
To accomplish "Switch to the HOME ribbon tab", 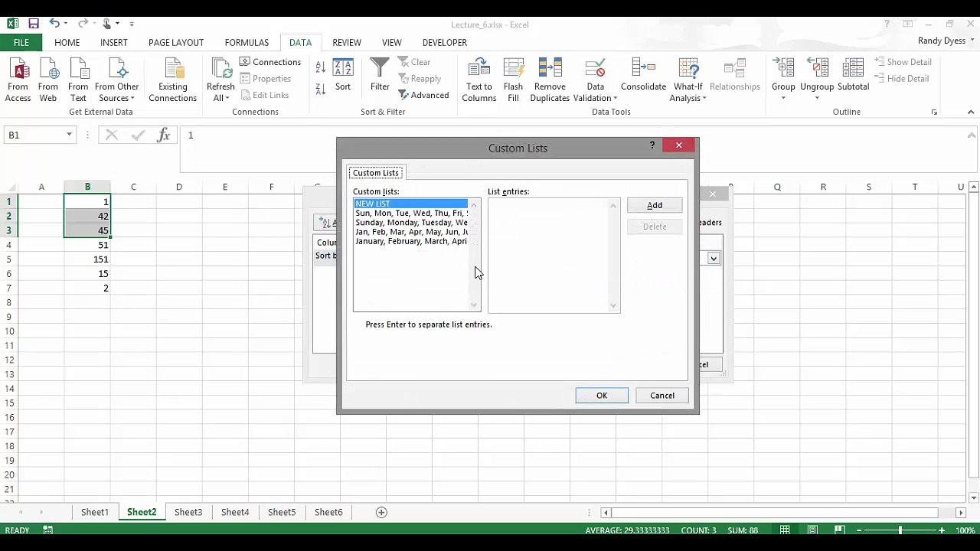I will pos(67,43).
